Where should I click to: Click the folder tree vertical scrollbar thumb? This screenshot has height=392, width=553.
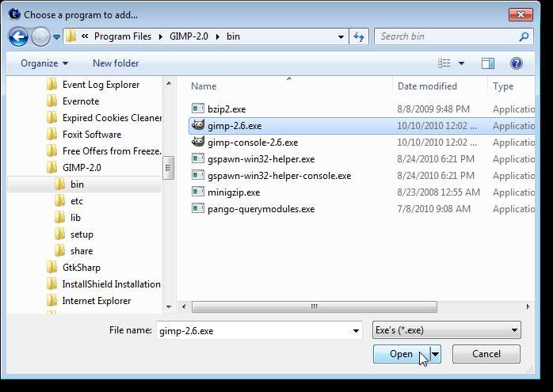pyautogui.click(x=168, y=168)
